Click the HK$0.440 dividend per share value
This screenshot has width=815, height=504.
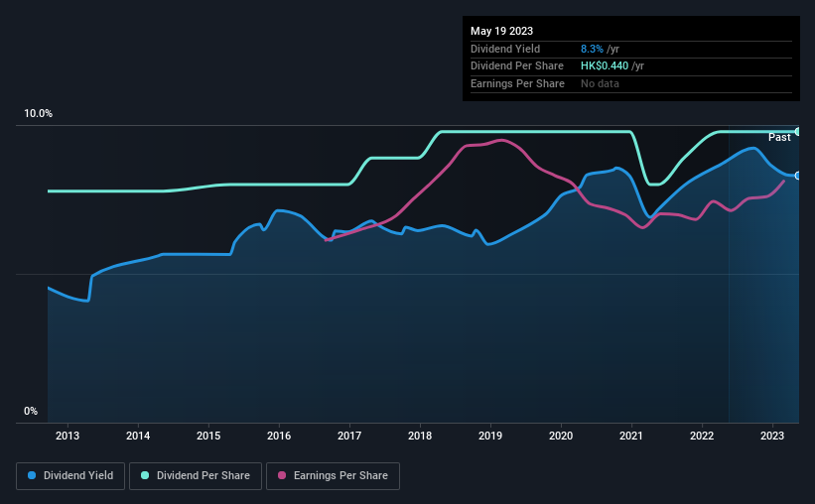pyautogui.click(x=605, y=66)
